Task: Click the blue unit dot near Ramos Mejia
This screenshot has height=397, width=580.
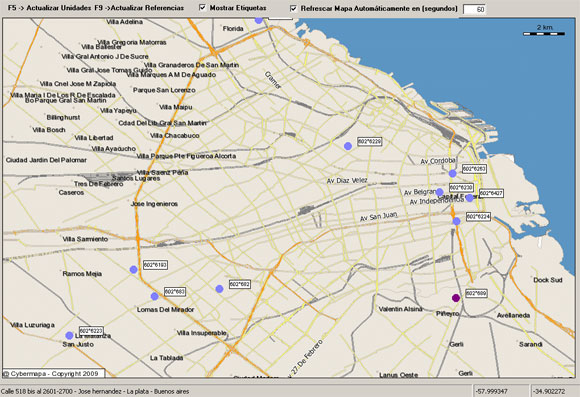Action: click(x=134, y=270)
